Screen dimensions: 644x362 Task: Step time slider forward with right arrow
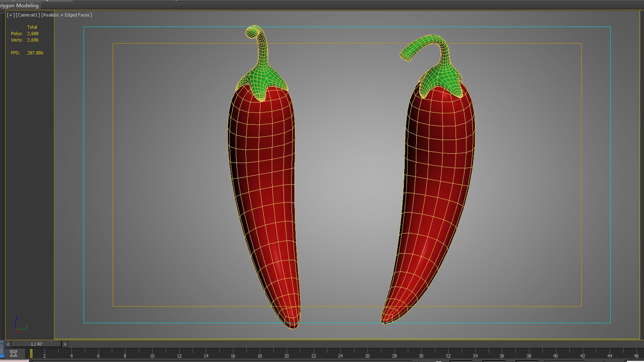tap(65, 344)
